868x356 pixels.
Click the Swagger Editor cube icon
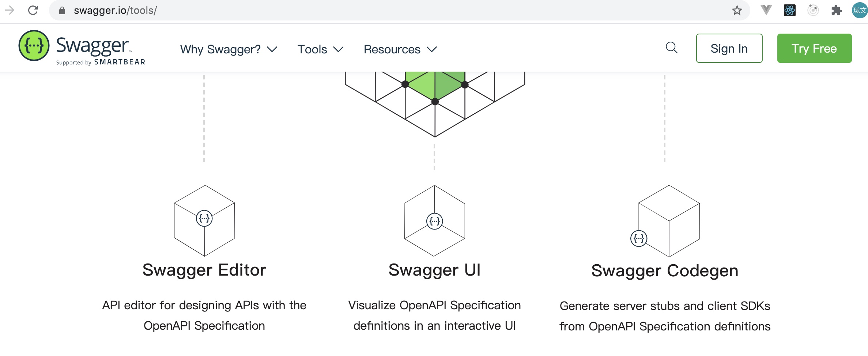pyautogui.click(x=204, y=220)
